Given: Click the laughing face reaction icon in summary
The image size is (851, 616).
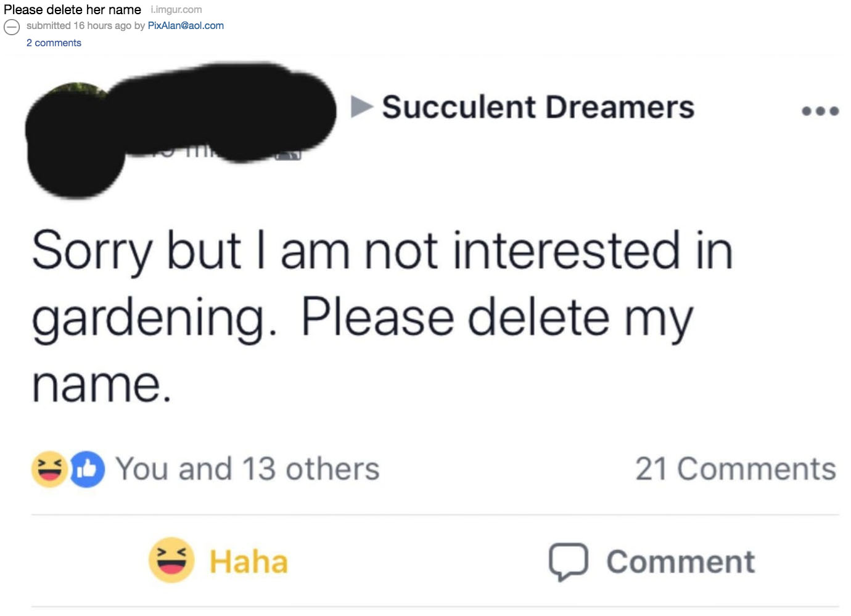Looking at the screenshot, I should [x=49, y=469].
